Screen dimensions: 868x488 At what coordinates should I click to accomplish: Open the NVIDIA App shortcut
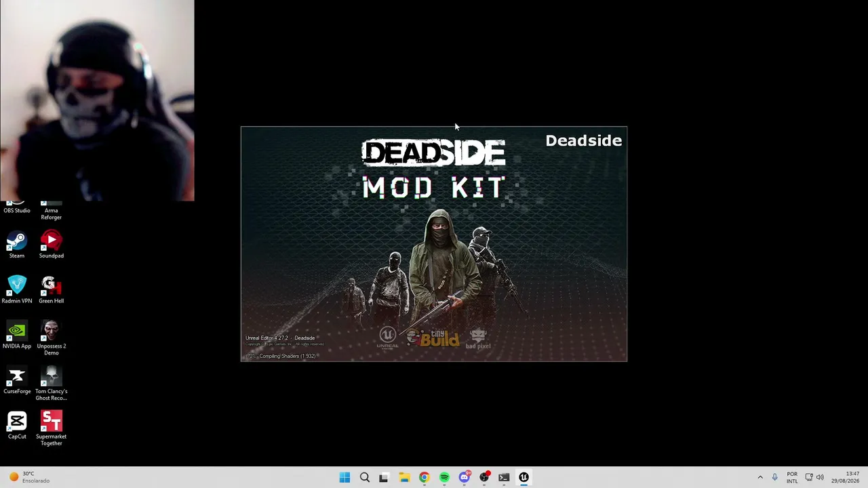pos(17,335)
